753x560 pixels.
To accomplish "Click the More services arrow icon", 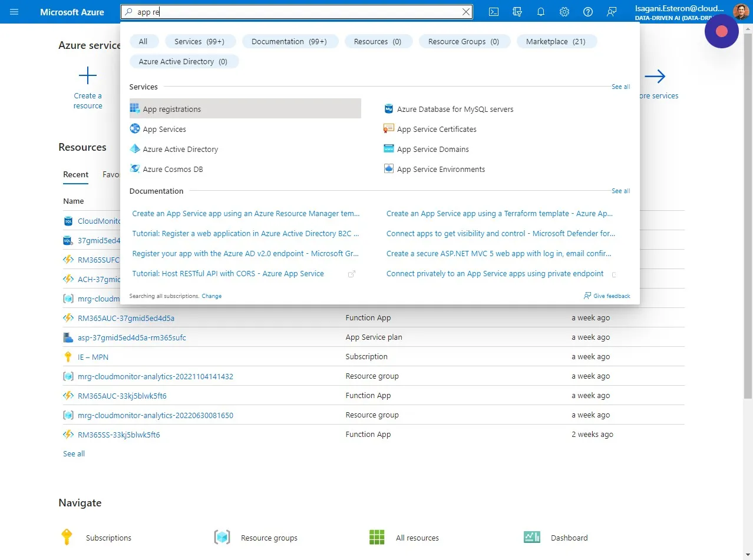I will tap(655, 76).
